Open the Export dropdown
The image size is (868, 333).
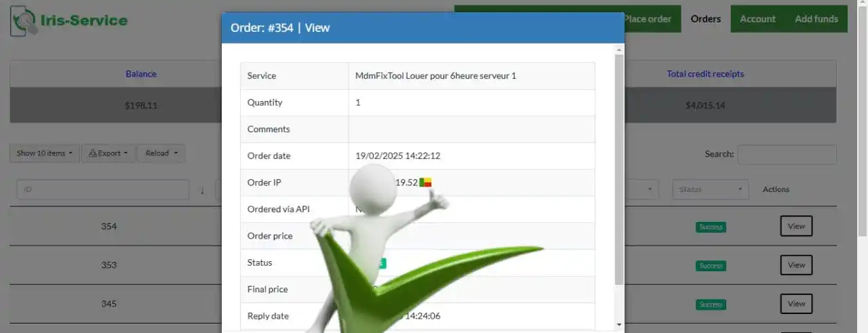tap(108, 153)
